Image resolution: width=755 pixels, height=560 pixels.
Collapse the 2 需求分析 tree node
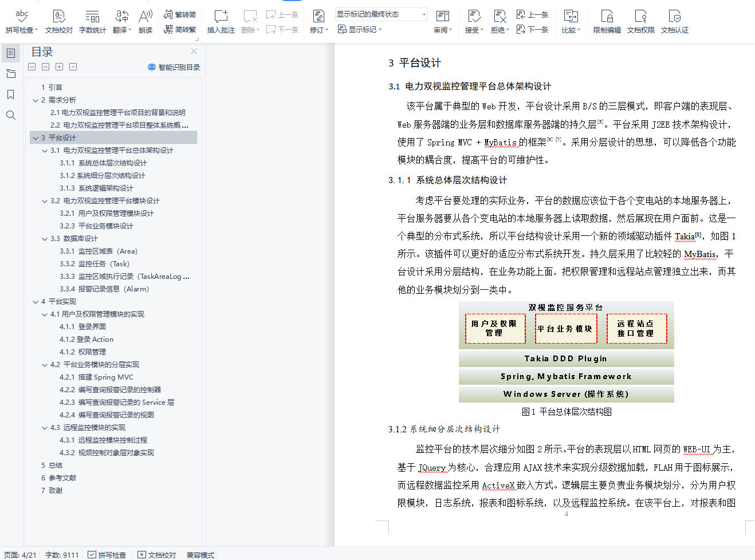point(36,100)
